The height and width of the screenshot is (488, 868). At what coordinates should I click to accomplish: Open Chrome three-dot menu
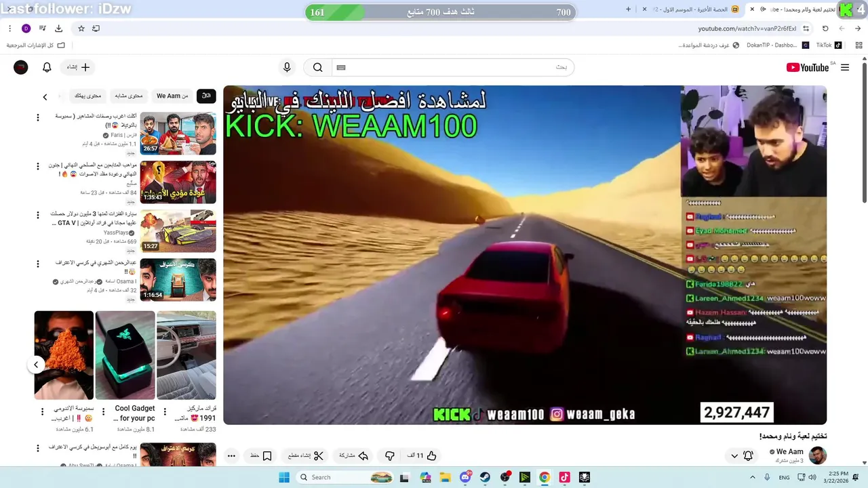tap(9, 28)
